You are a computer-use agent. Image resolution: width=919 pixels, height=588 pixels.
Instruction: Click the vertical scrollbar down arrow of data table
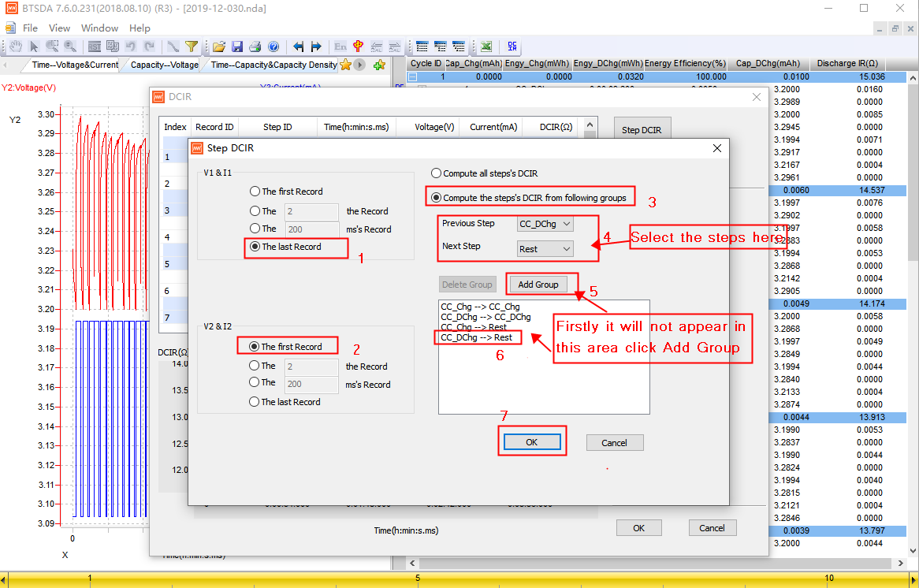913,551
